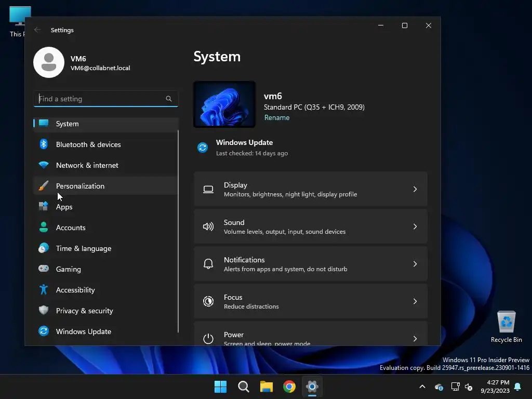This screenshot has width=532, height=399.
Task: Click the sidebar vertical scrollbar
Action: [x=178, y=231]
